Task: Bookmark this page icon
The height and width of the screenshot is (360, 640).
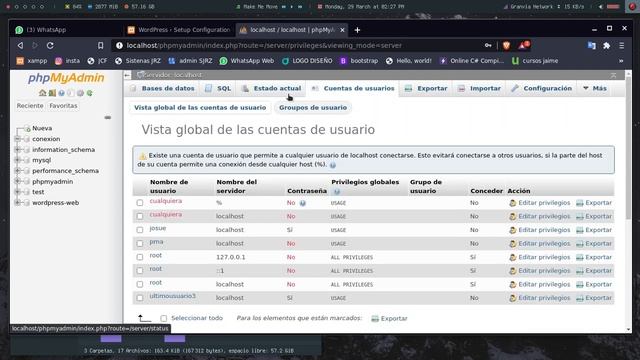Action: coord(100,45)
